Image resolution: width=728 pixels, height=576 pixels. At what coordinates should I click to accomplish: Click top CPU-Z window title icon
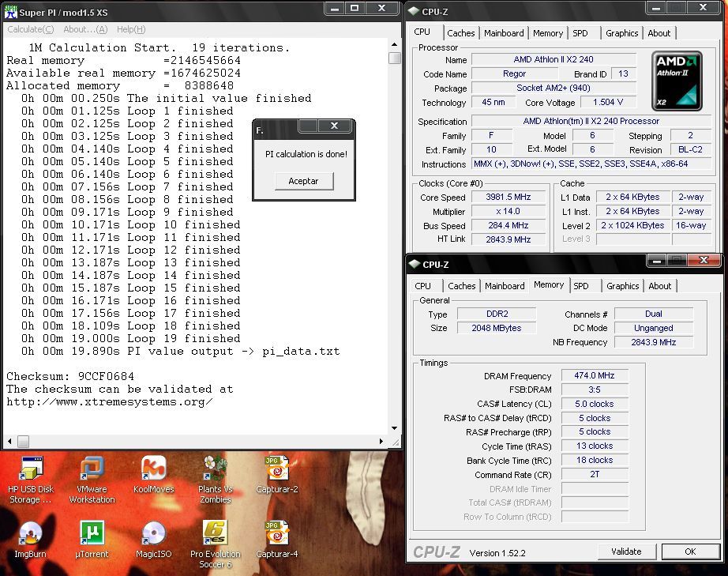[414, 11]
